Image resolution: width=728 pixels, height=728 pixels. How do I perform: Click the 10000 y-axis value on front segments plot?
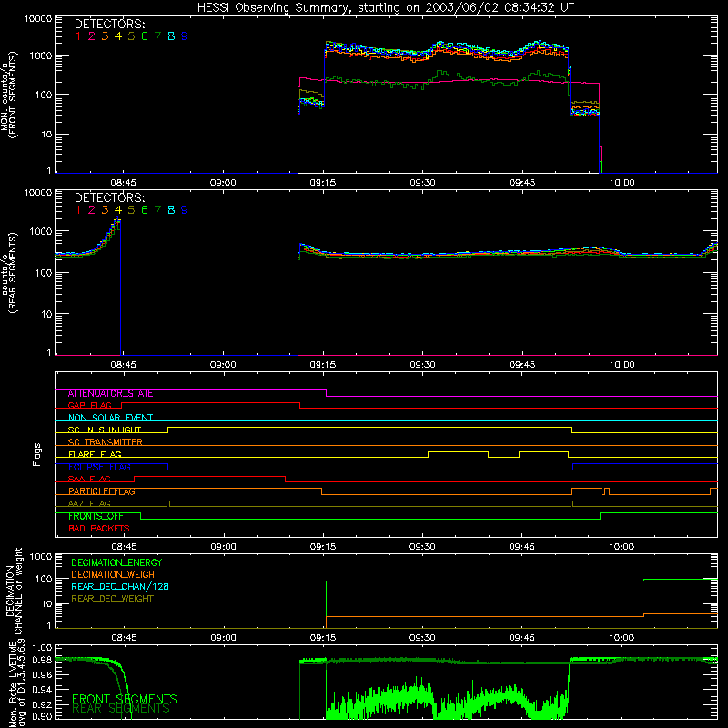pyautogui.click(x=38, y=19)
